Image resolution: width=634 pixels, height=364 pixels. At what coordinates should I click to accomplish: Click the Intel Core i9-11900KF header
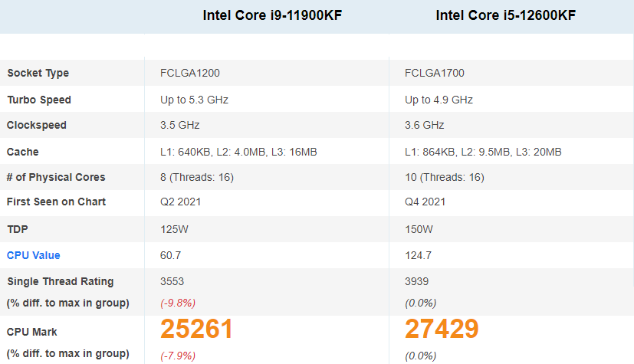(272, 15)
